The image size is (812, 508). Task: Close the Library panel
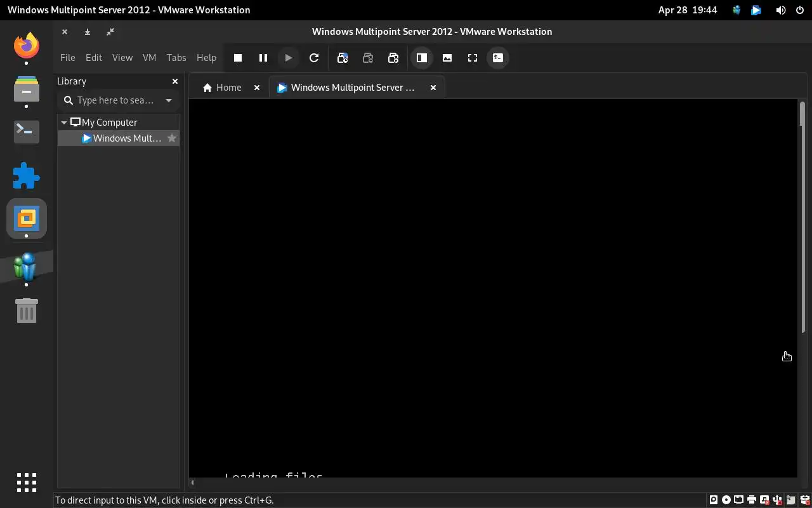175,81
